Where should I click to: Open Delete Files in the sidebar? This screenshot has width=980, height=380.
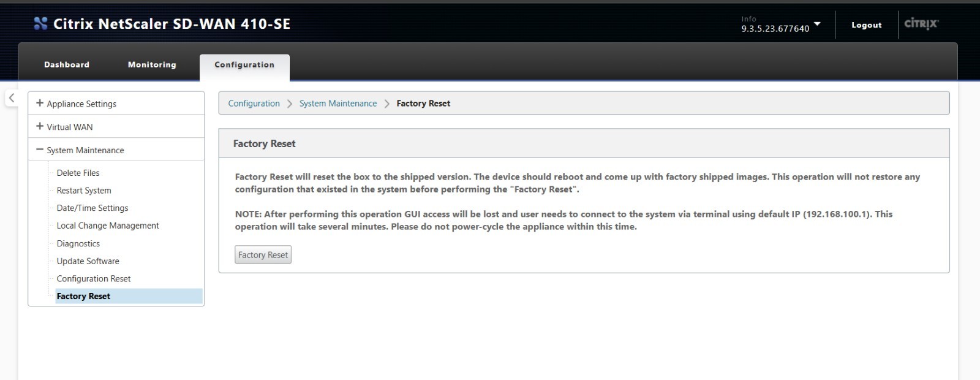click(x=78, y=173)
